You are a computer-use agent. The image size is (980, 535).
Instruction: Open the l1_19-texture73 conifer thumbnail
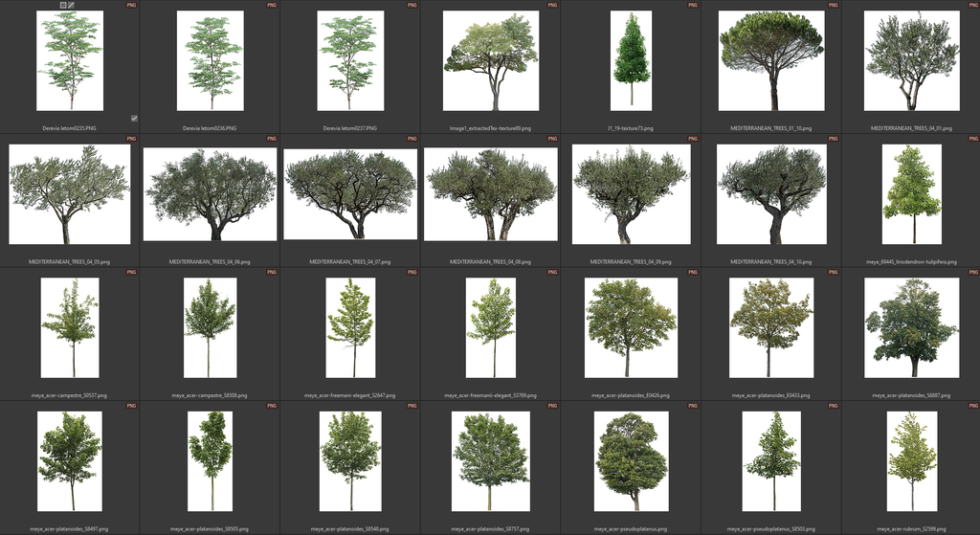(x=631, y=59)
